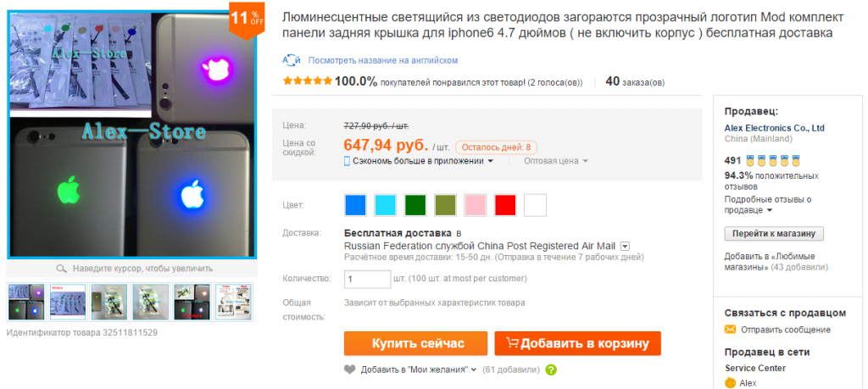This screenshot has height=389, width=868.
Task: Click the phone icon next to the app savings text
Action: pyautogui.click(x=347, y=161)
